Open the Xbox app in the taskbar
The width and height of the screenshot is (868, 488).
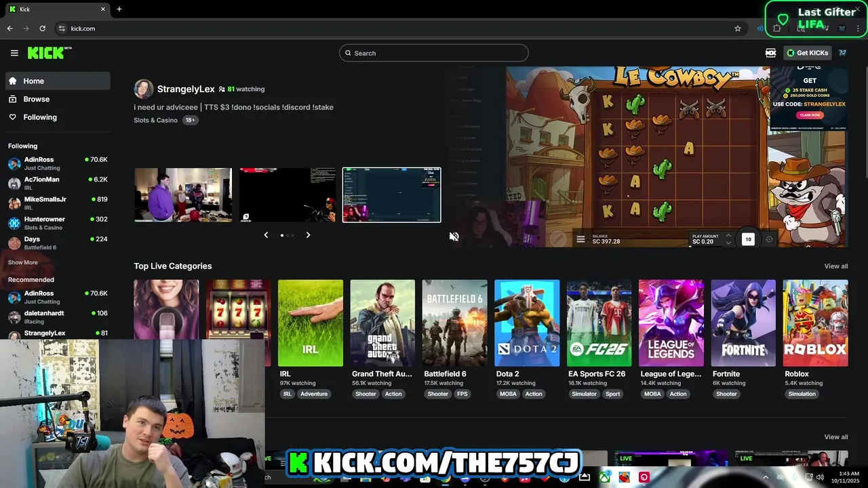click(605, 477)
